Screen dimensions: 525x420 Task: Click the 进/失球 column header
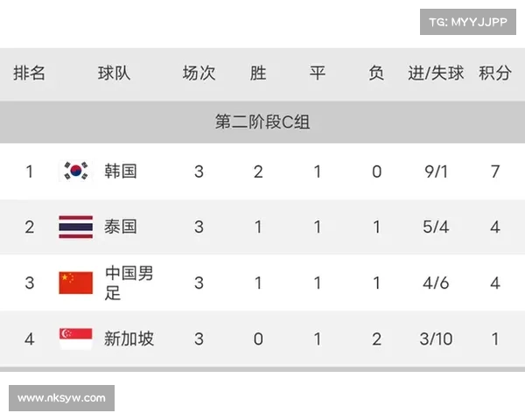point(436,73)
